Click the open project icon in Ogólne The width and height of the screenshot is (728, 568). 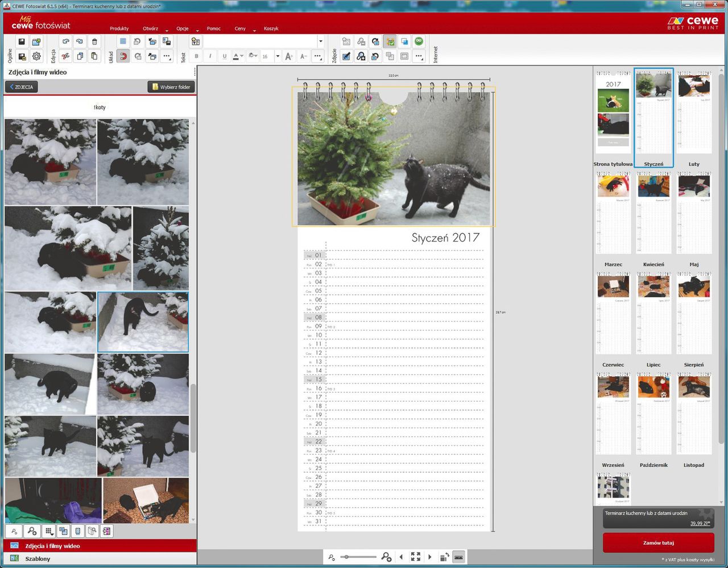point(36,42)
